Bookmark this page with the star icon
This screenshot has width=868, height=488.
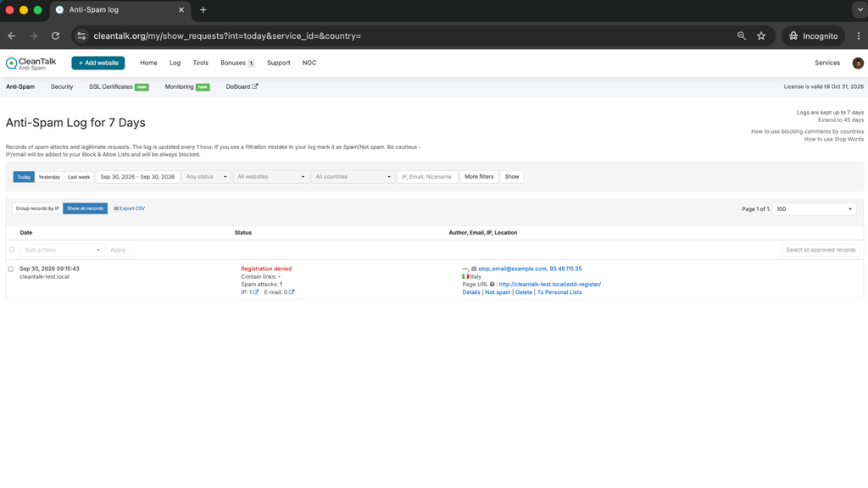point(761,36)
